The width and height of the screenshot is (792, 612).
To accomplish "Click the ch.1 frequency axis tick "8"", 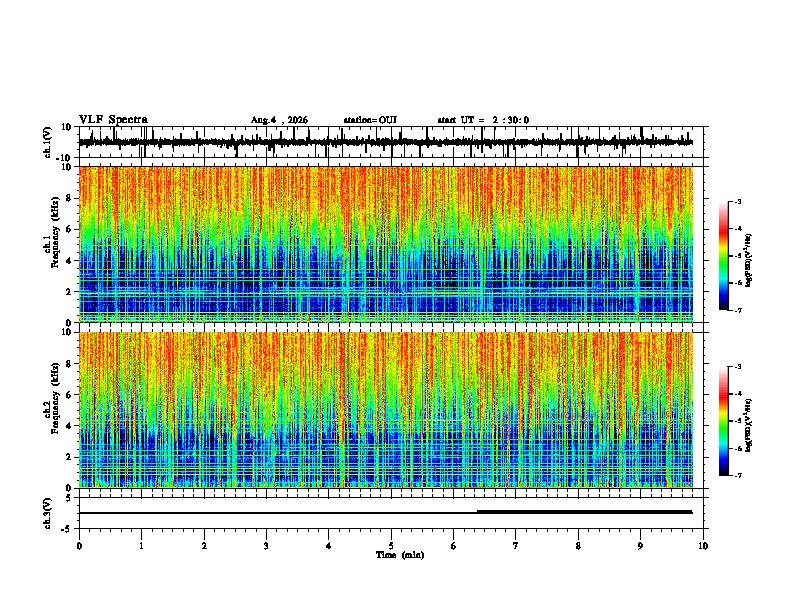I will point(69,198).
